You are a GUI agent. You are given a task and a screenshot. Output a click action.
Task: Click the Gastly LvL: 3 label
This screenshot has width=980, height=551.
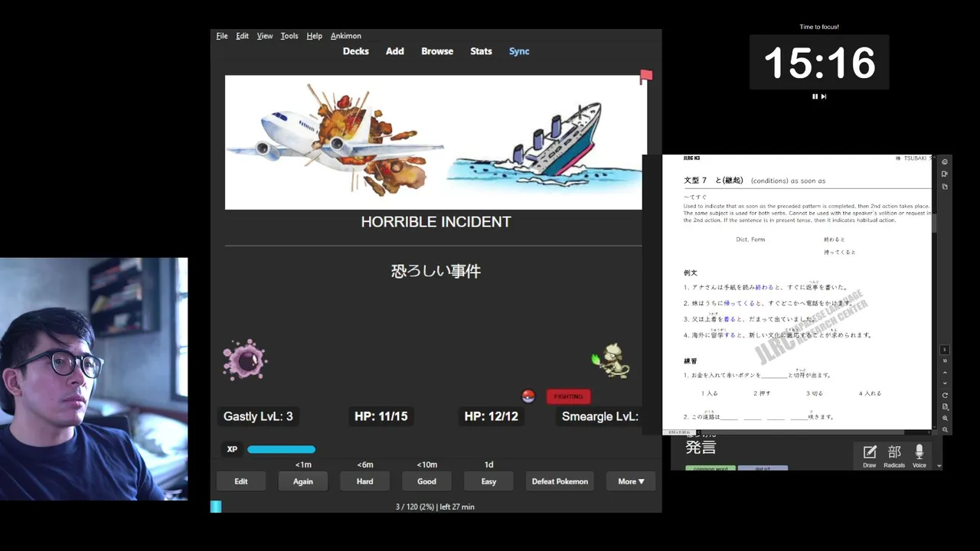[x=258, y=416]
